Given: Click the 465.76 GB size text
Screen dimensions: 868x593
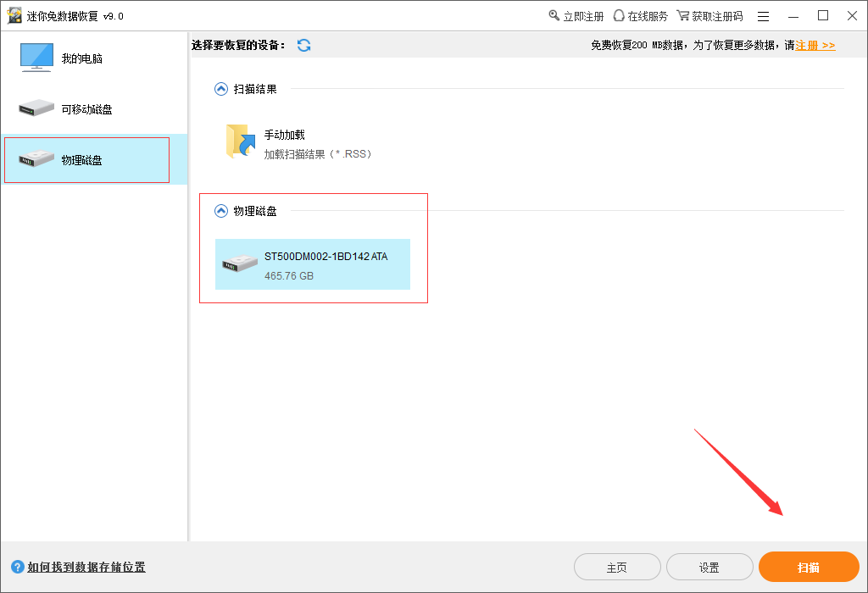Looking at the screenshot, I should (x=289, y=275).
